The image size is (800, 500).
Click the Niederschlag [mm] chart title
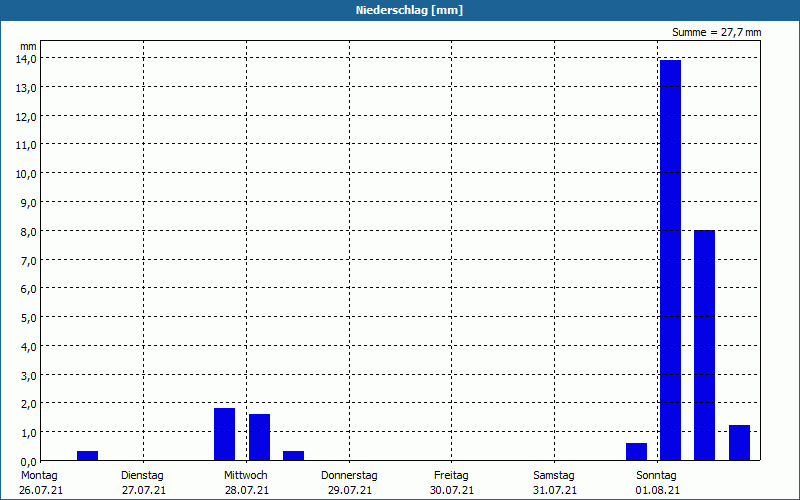(x=409, y=10)
